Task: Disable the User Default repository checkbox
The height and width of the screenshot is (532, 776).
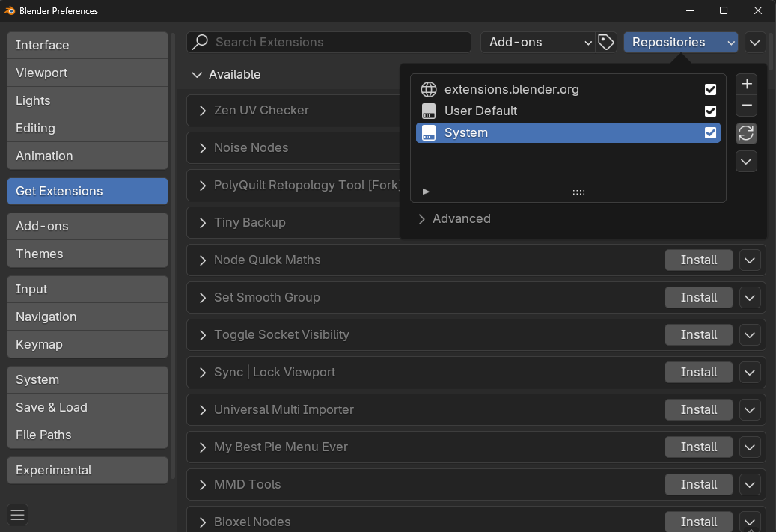Action: [x=709, y=111]
